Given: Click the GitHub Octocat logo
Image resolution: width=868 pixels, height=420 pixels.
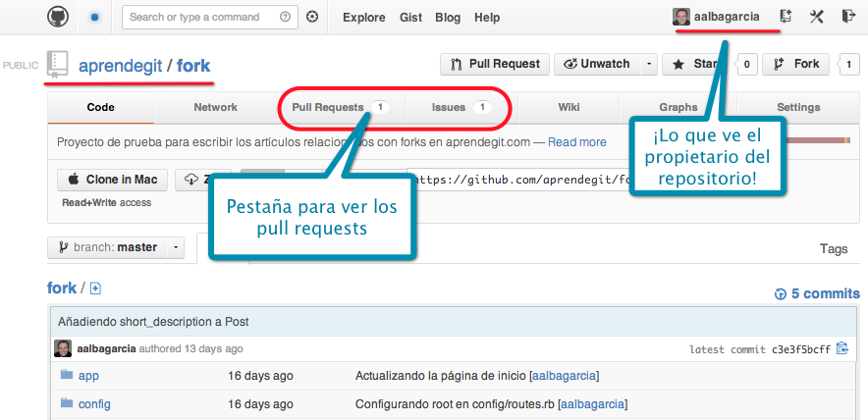Looking at the screenshot, I should pyautogui.click(x=59, y=17).
